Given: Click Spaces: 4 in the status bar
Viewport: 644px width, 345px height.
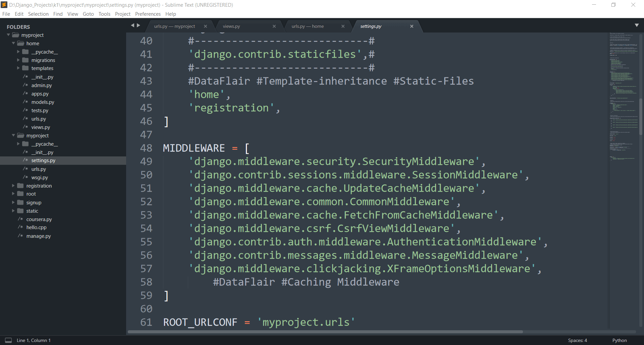Looking at the screenshot, I should coord(577,340).
